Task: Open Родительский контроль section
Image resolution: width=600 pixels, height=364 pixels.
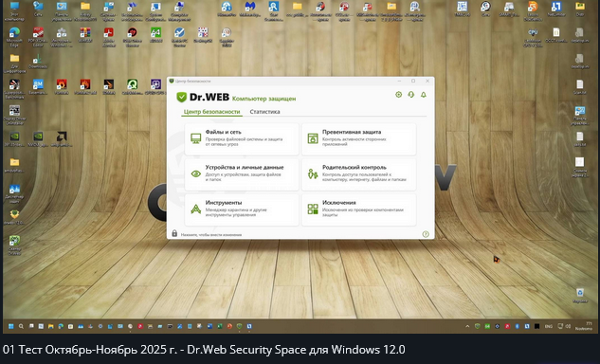Action: [359, 174]
